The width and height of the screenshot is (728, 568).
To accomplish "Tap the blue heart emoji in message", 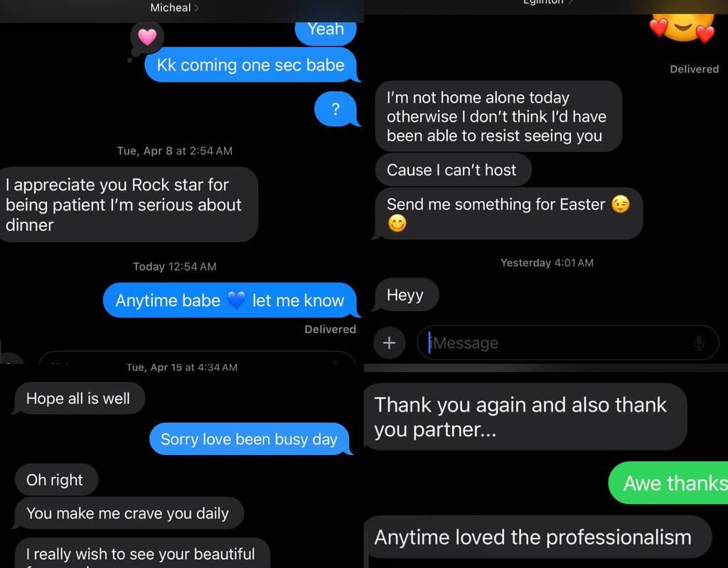I will point(236,300).
